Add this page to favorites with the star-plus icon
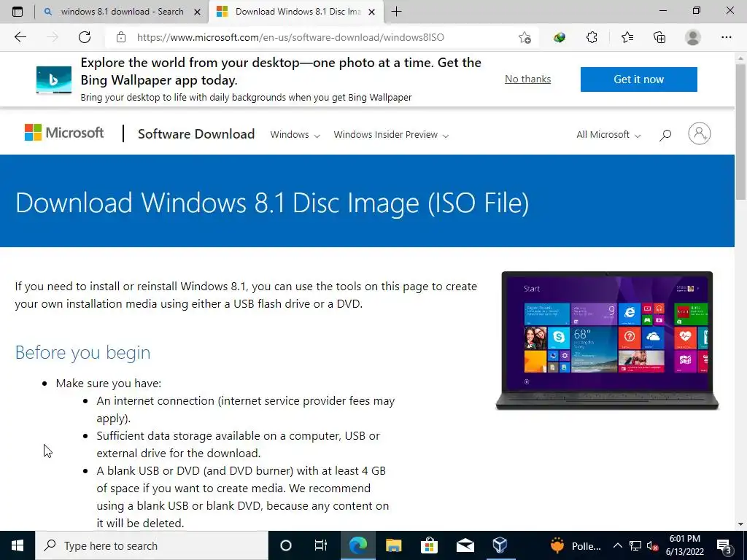Viewport: 747px width, 560px height. (x=525, y=37)
